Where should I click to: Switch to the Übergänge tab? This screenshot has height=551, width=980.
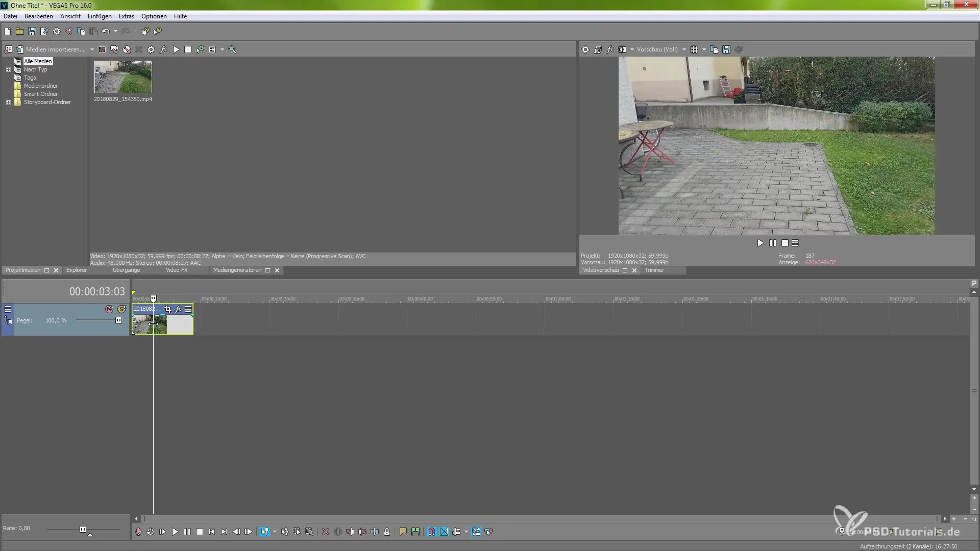126,270
